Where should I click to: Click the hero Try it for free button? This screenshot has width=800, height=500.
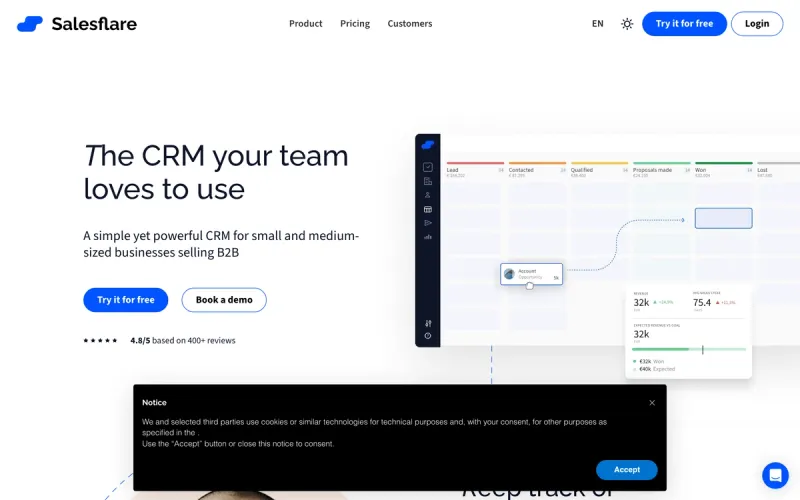126,300
